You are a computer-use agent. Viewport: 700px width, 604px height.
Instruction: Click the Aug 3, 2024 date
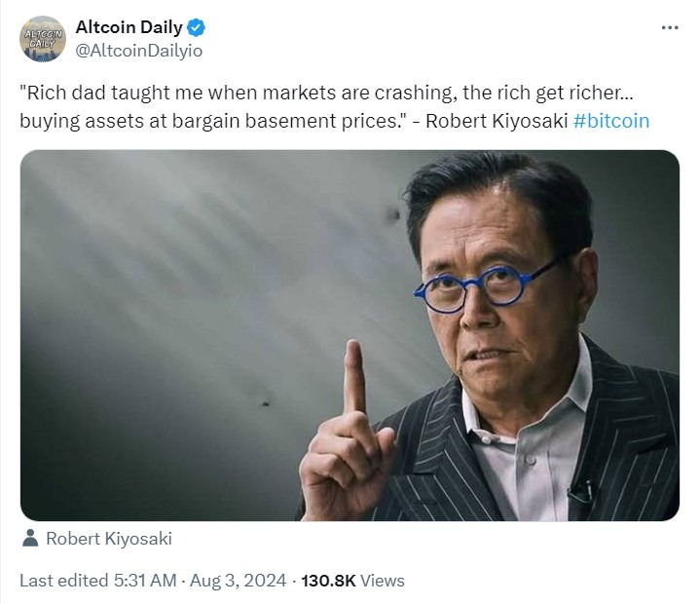click(237, 581)
